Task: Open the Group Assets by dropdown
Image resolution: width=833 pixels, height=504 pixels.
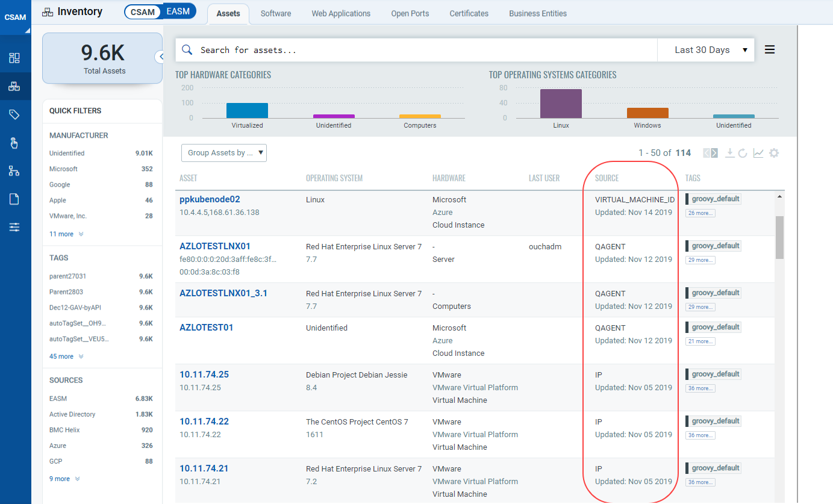Action: point(224,153)
